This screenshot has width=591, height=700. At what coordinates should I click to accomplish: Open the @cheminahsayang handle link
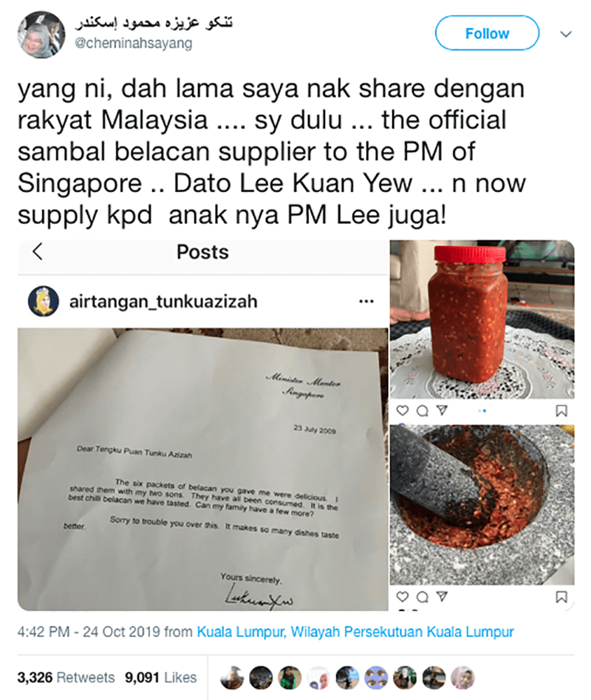[134, 44]
